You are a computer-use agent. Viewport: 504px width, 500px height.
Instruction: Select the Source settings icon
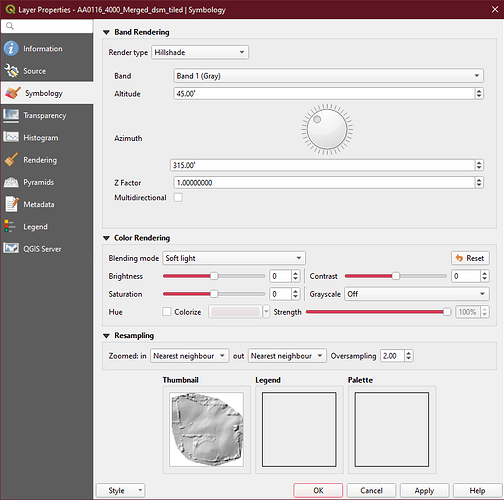(11, 71)
